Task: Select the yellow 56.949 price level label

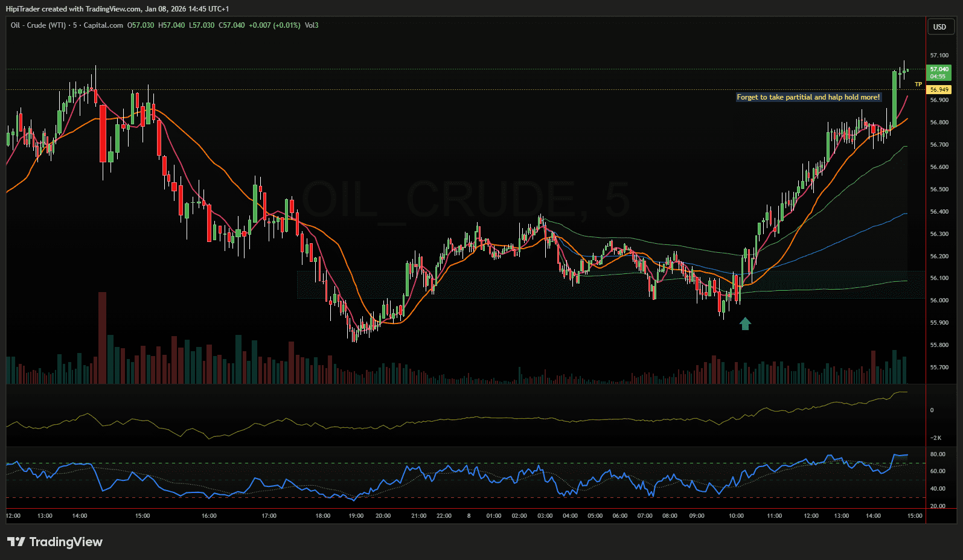Action: [x=939, y=89]
